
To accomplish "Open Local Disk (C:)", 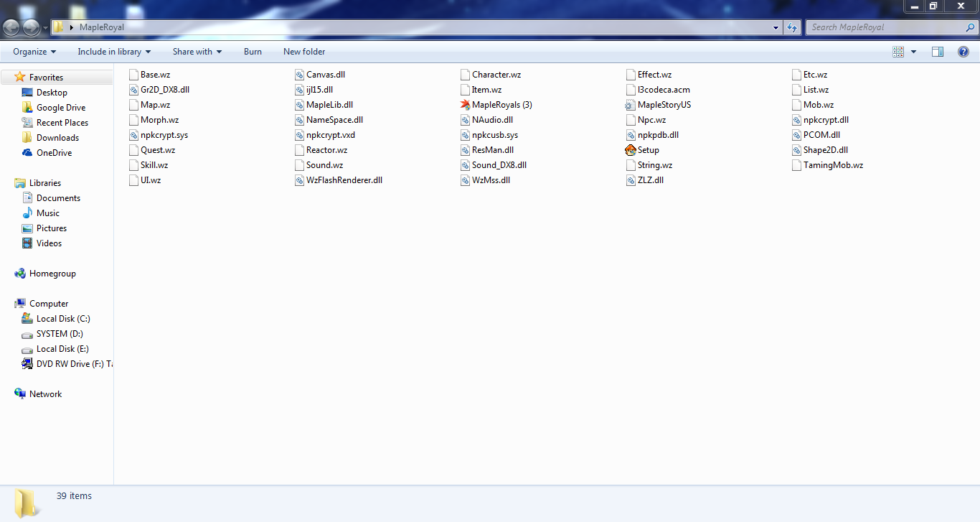I will pos(63,319).
